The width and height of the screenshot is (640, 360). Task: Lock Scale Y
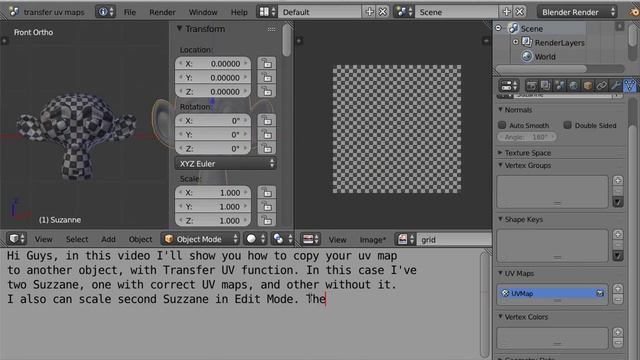click(x=267, y=207)
